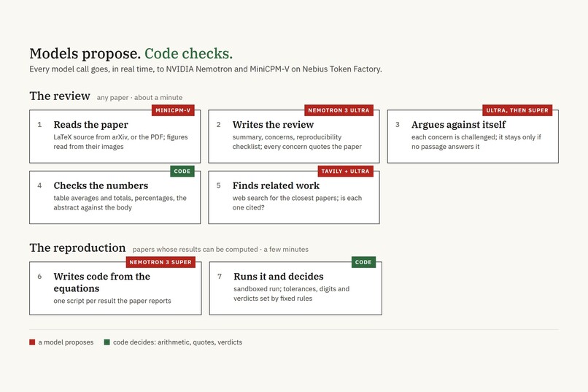Click step number 6 in Writes code card
Viewport: 588px width, 392px height.
click(x=39, y=277)
